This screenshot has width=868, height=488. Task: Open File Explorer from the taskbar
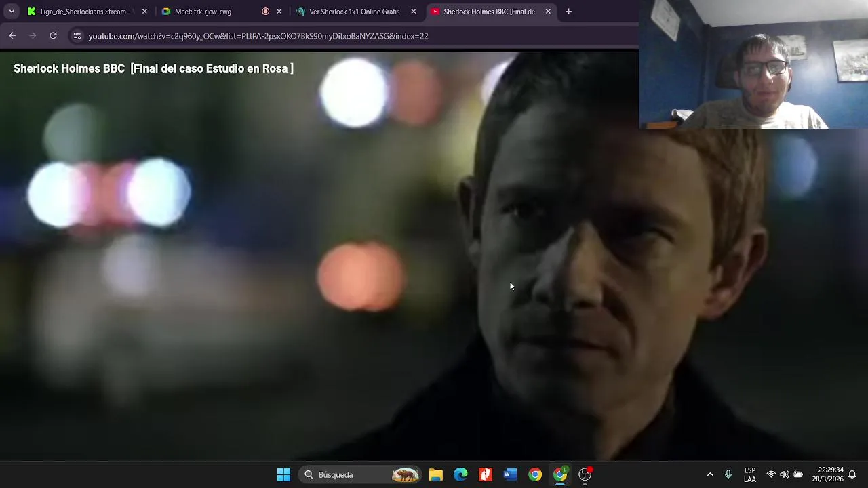[435, 474]
